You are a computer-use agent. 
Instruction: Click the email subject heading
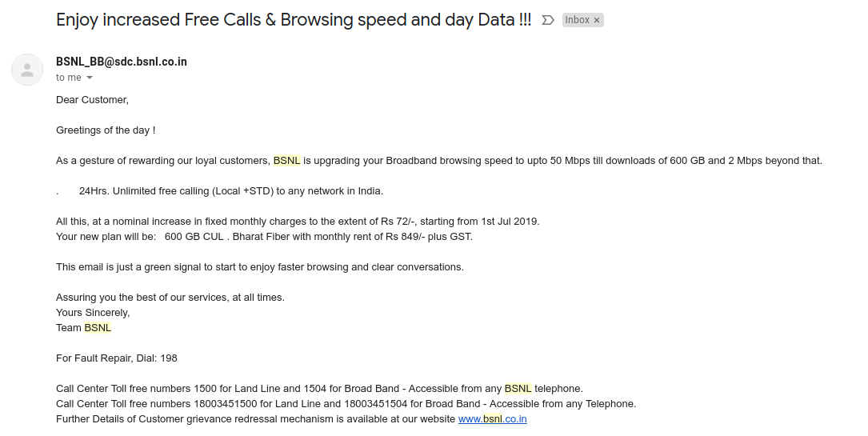(x=294, y=20)
